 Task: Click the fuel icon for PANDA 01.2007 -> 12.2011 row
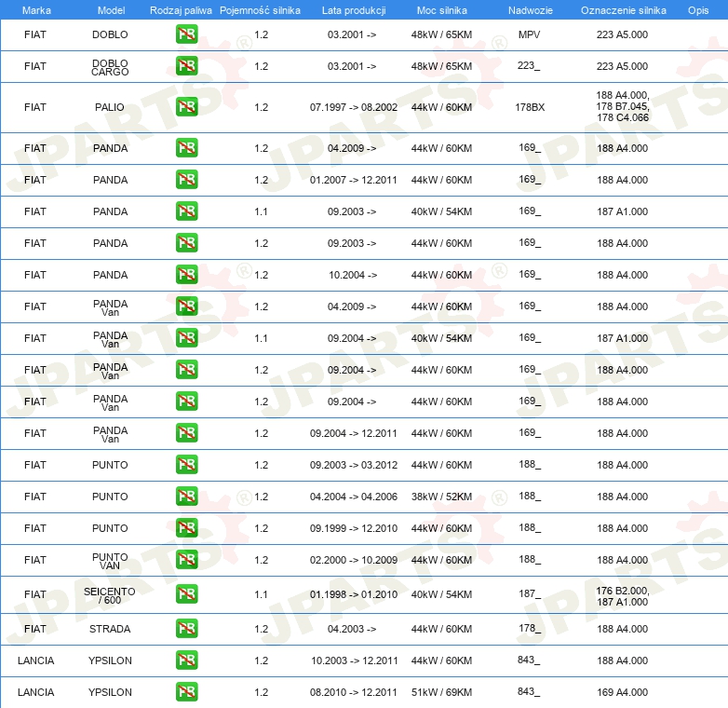click(186, 179)
